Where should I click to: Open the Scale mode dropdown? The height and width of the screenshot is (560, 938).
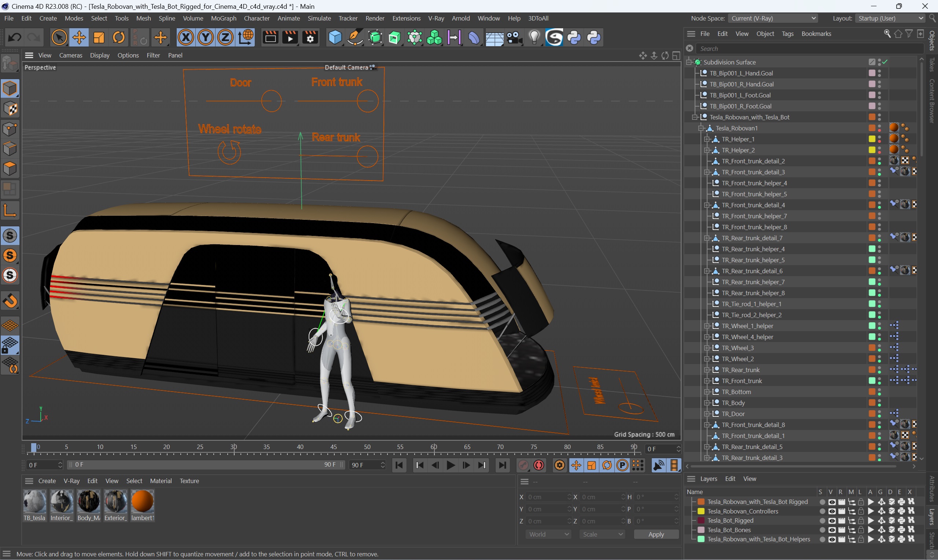point(602,534)
